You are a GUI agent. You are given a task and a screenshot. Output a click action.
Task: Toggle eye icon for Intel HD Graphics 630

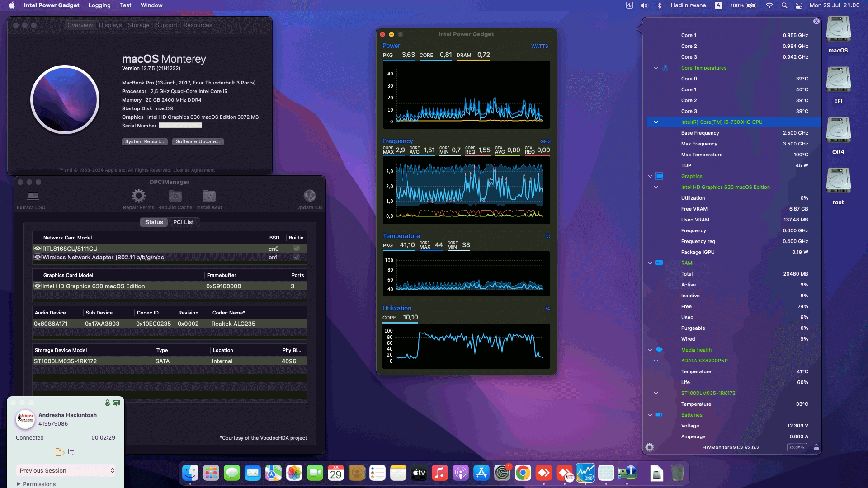tap(38, 286)
